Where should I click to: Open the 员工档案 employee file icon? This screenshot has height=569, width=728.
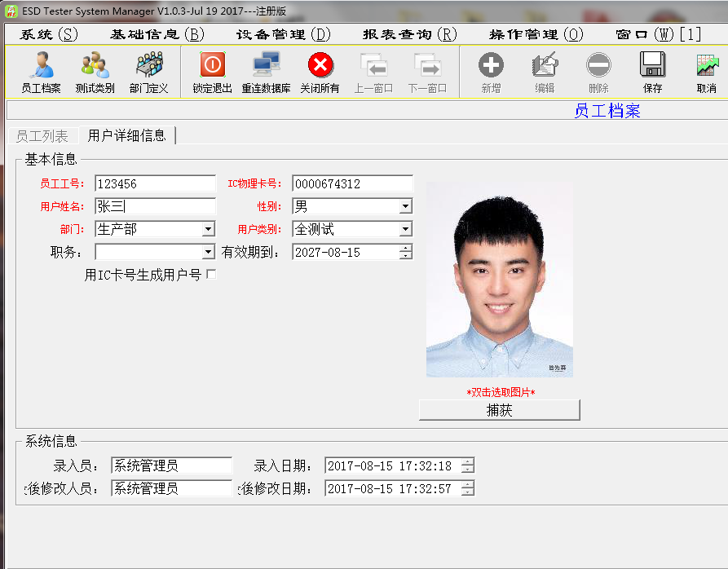click(41, 72)
